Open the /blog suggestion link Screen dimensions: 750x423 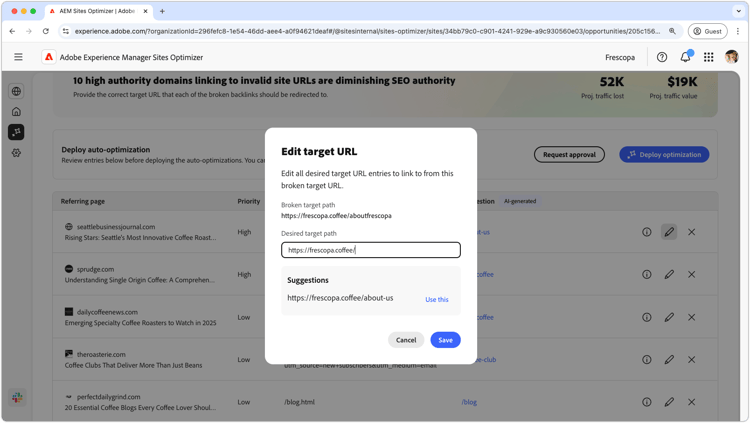(469, 402)
